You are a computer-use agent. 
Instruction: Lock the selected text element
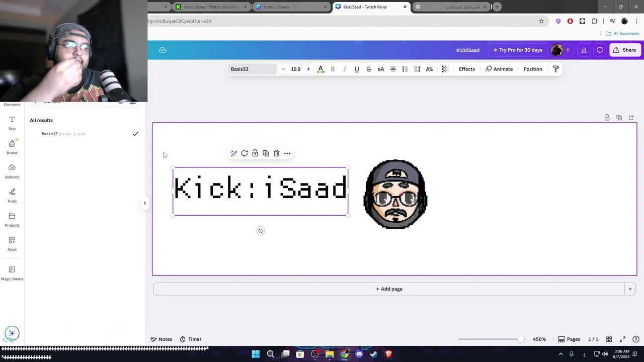pyautogui.click(x=255, y=153)
